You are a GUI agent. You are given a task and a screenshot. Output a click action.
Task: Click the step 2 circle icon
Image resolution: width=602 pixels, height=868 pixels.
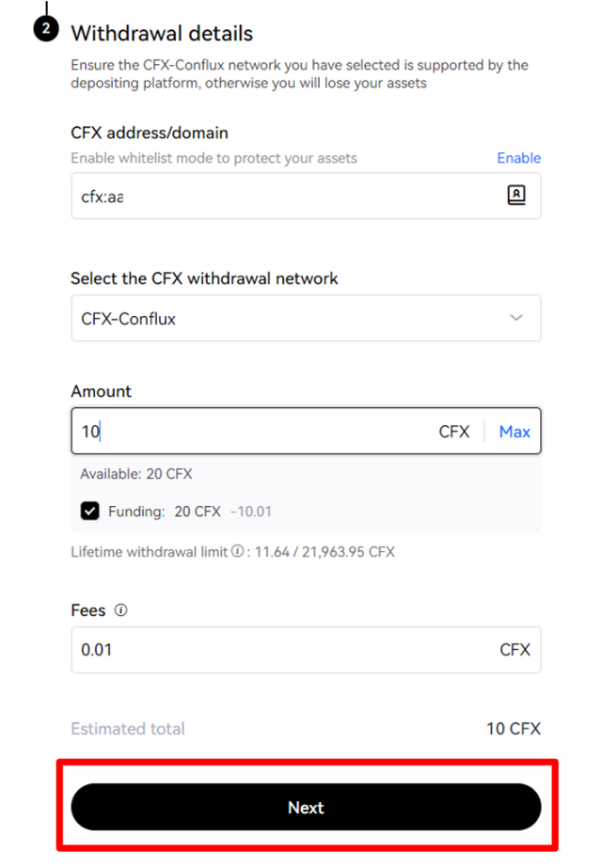(x=46, y=29)
